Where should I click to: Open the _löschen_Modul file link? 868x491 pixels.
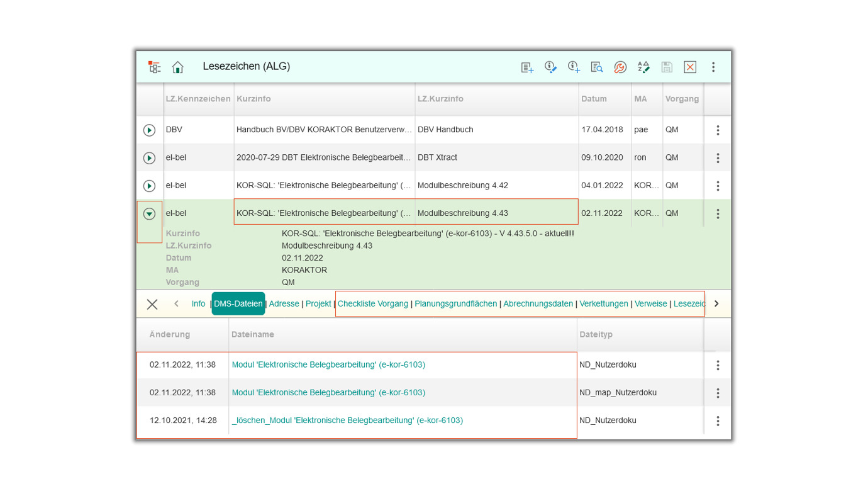pyautogui.click(x=347, y=420)
